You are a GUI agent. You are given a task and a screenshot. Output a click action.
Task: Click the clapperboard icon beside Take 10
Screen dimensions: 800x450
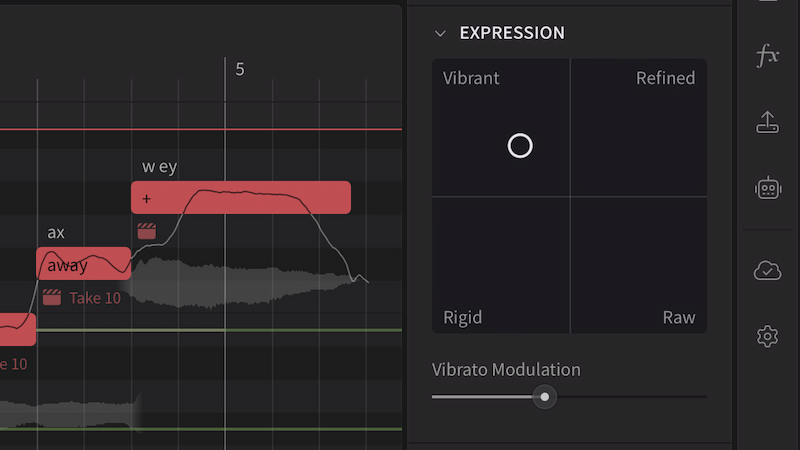tap(52, 297)
